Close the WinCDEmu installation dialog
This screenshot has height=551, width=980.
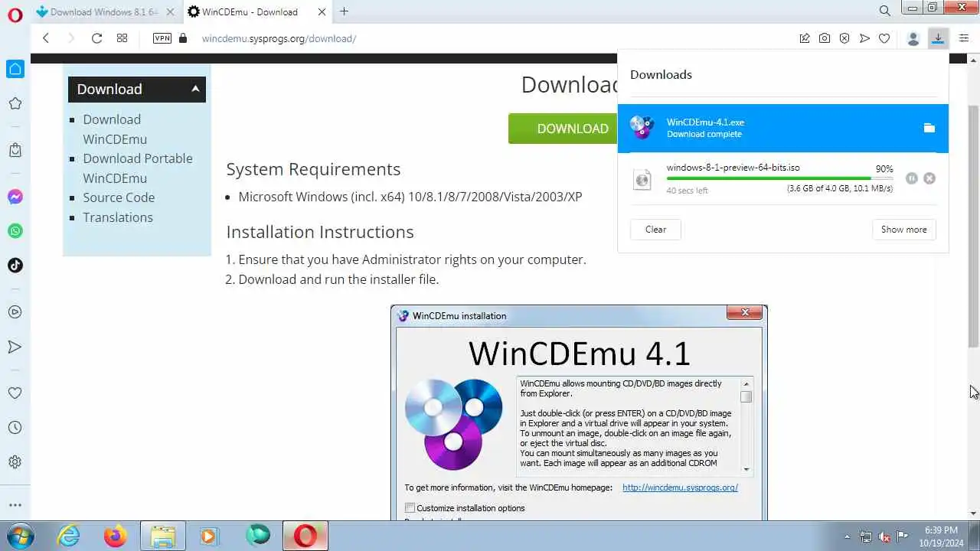(x=745, y=312)
